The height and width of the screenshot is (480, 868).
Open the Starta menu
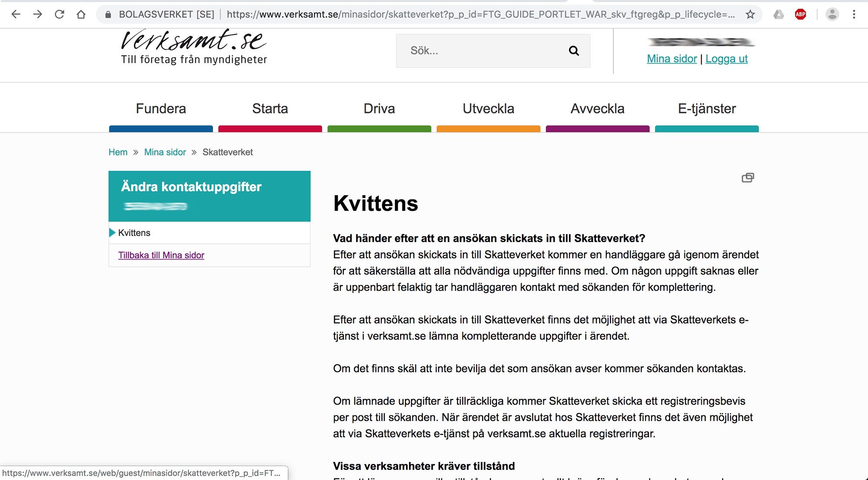coord(270,108)
